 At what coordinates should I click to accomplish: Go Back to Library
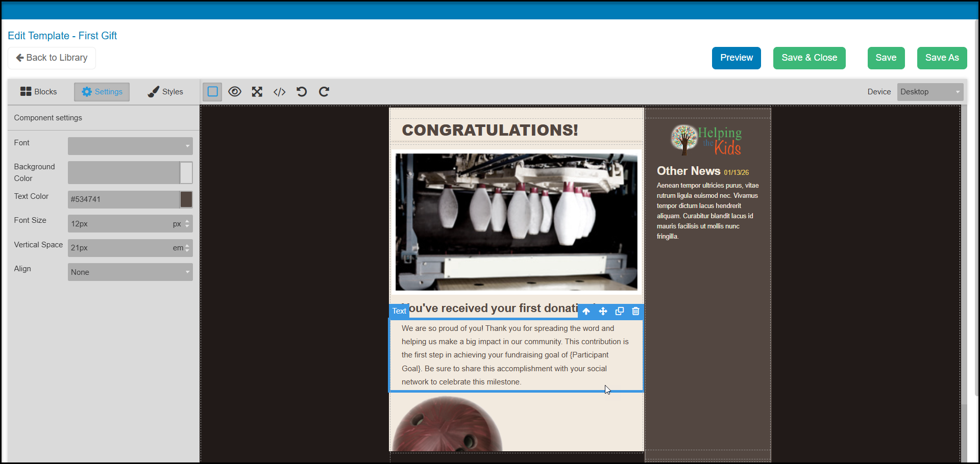pyautogui.click(x=52, y=58)
